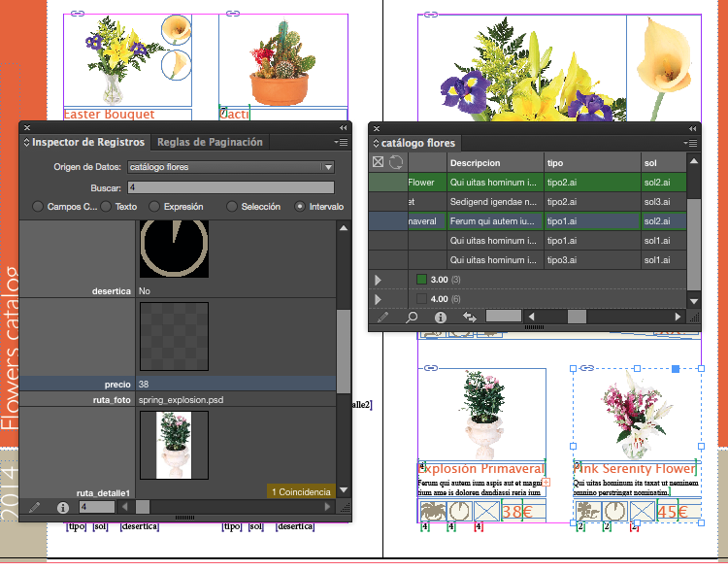Select the Texto radio option
The image size is (728, 571).
(x=106, y=206)
